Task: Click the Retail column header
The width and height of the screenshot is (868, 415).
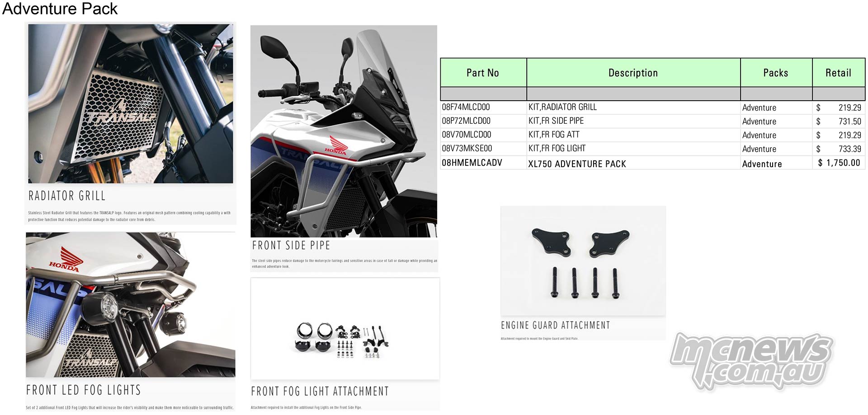Action: coord(839,73)
